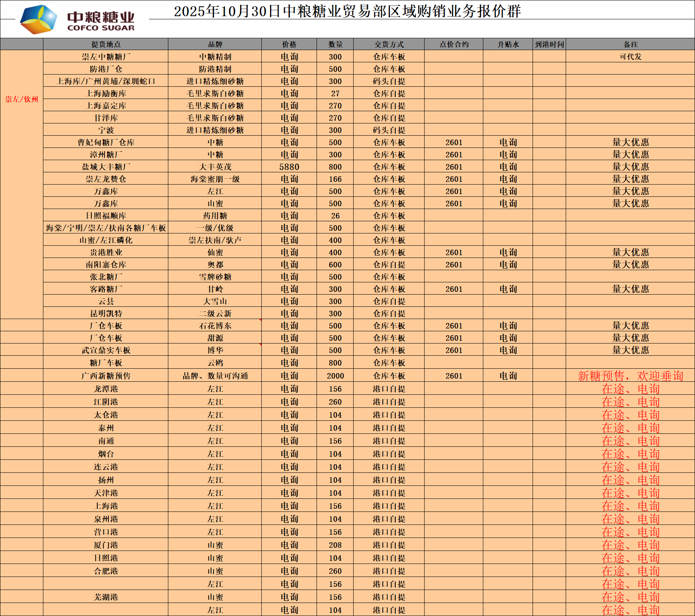
Task: Click the red comment marker on 石花博东 cell
Action: [x=260, y=320]
